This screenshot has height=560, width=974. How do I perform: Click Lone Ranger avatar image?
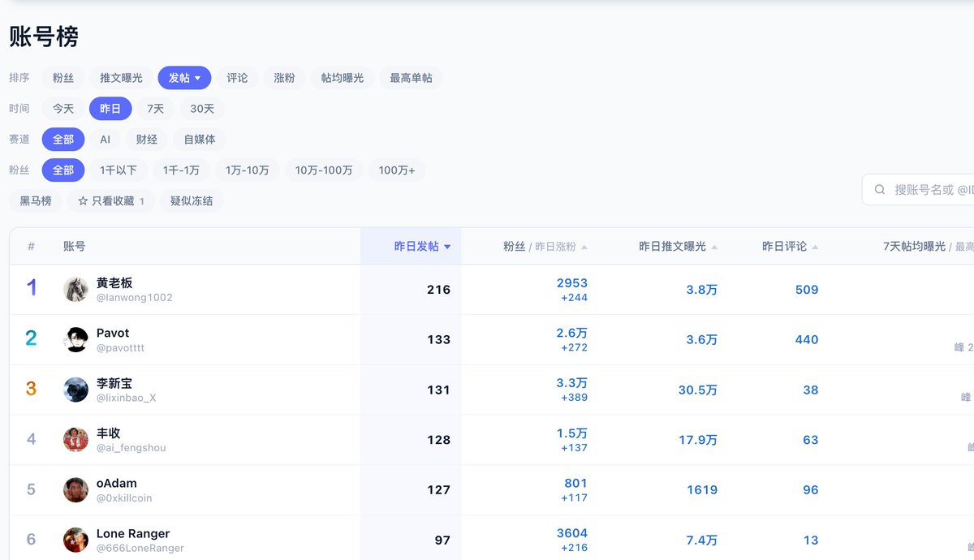pyautogui.click(x=75, y=541)
